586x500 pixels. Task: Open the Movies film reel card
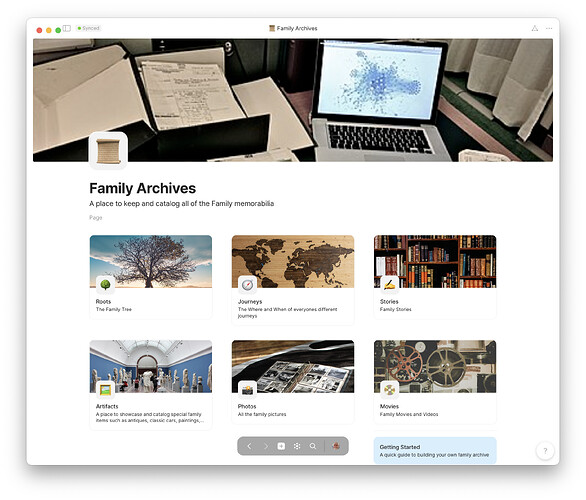(x=435, y=382)
